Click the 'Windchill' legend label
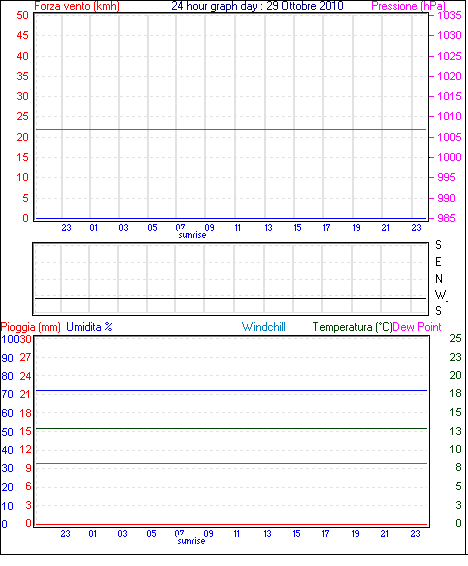This screenshot has height=566, width=468. point(264,327)
